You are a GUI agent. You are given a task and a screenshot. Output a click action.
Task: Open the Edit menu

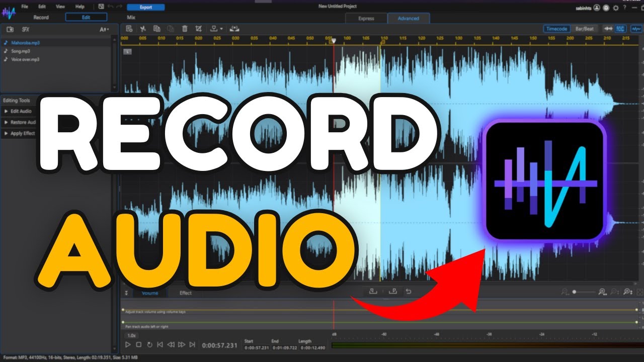click(x=42, y=7)
